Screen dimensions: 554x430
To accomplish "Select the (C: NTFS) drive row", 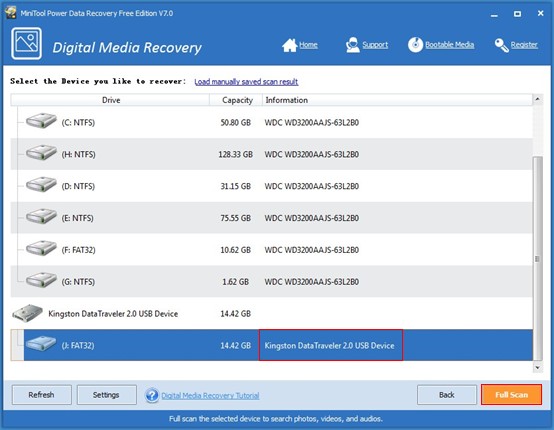I will tap(271, 122).
